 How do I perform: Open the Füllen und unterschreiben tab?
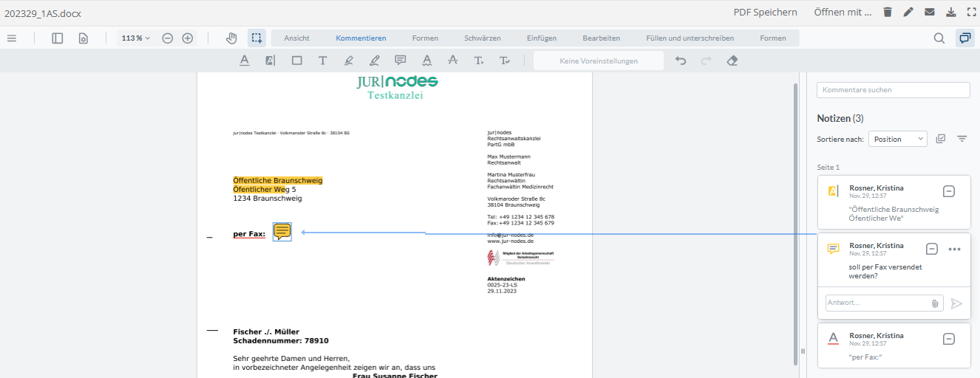pos(690,38)
